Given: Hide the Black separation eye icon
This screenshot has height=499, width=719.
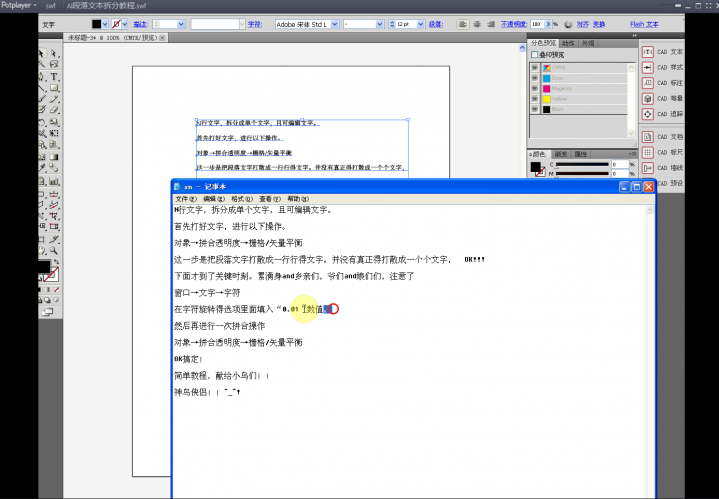Looking at the screenshot, I should [535, 109].
